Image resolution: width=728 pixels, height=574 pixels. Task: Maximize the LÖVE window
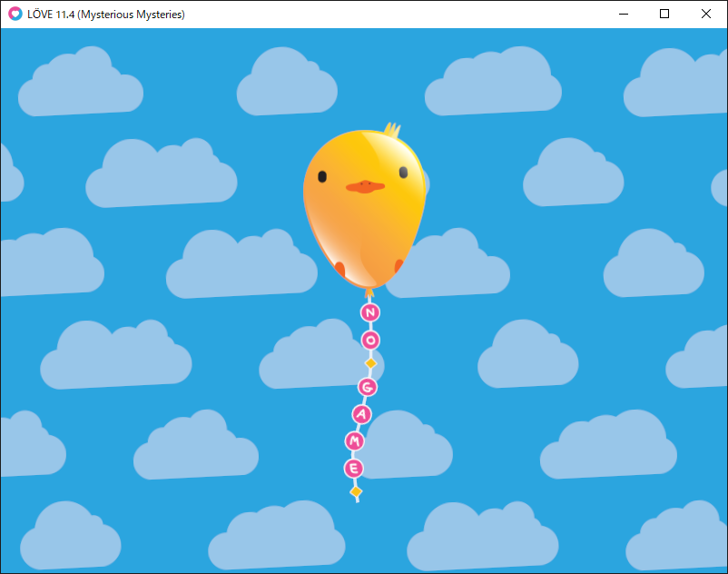tap(664, 14)
